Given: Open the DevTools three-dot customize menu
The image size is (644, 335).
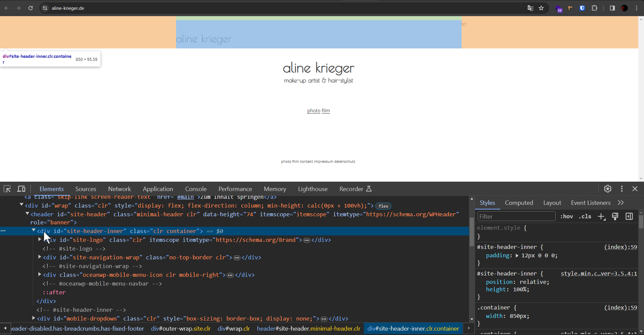Looking at the screenshot, I should [x=621, y=189].
